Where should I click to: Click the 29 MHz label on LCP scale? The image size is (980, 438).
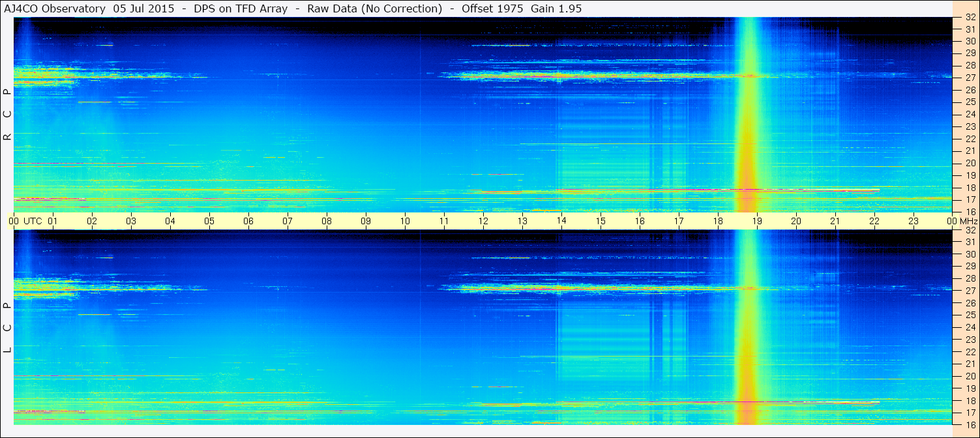(x=970, y=267)
